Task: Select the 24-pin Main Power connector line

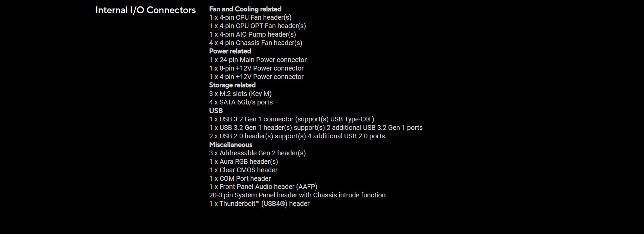Action: [258, 60]
